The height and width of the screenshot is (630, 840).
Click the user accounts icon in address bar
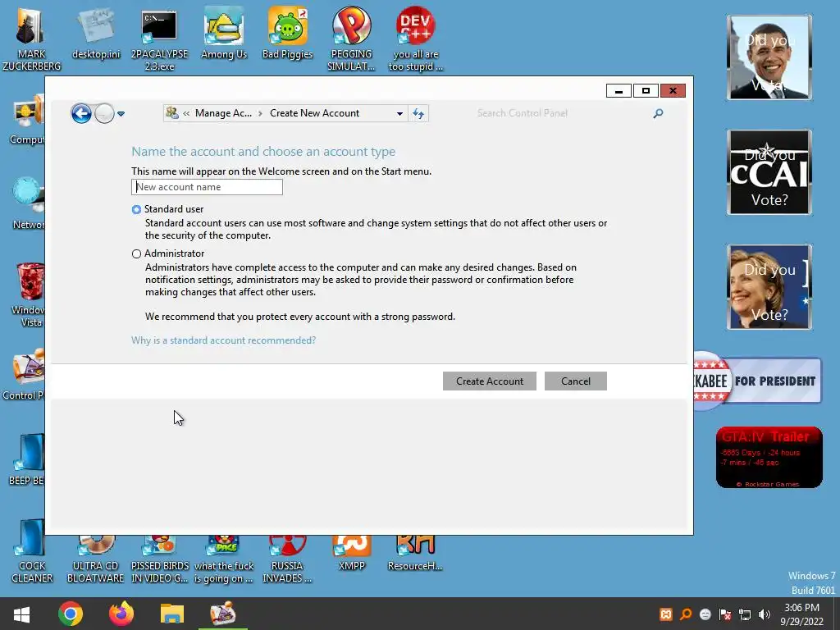click(172, 113)
